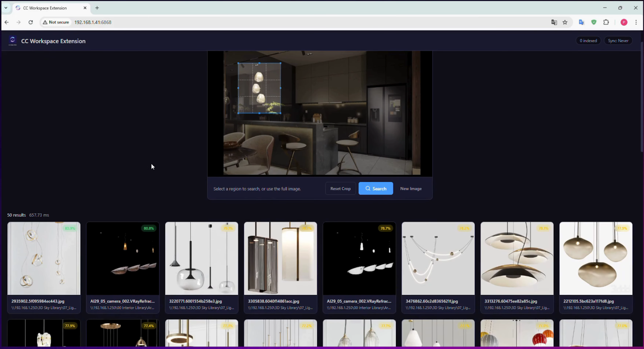Image resolution: width=644 pixels, height=349 pixels.
Task: Open the 83.9% match result 2935902 thumbnail
Action: tap(44, 258)
